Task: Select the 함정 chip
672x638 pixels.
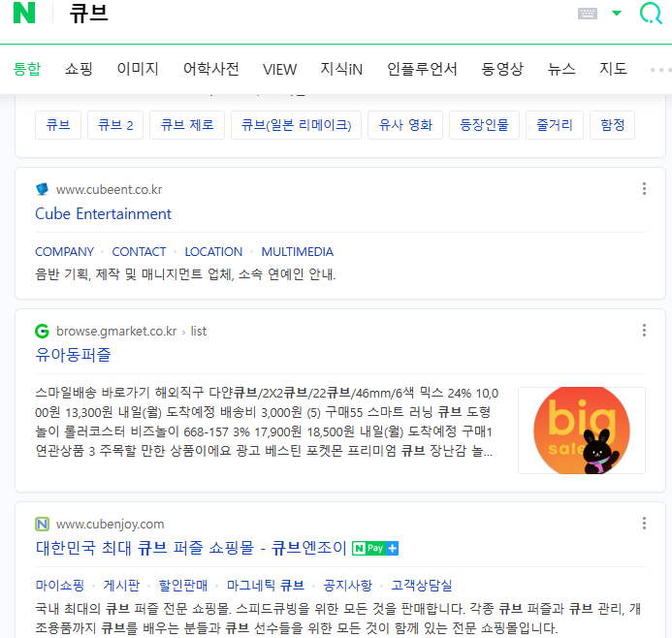Action: pos(613,125)
